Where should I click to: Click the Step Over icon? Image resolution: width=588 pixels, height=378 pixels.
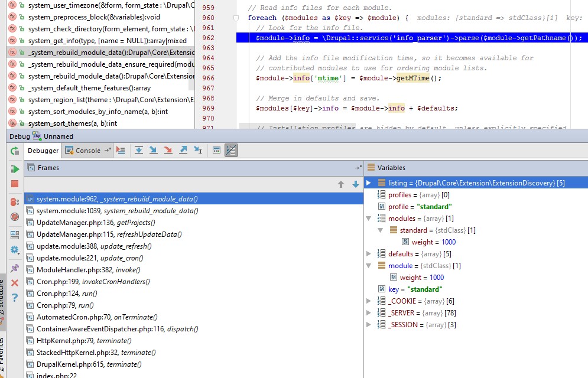tap(139, 151)
